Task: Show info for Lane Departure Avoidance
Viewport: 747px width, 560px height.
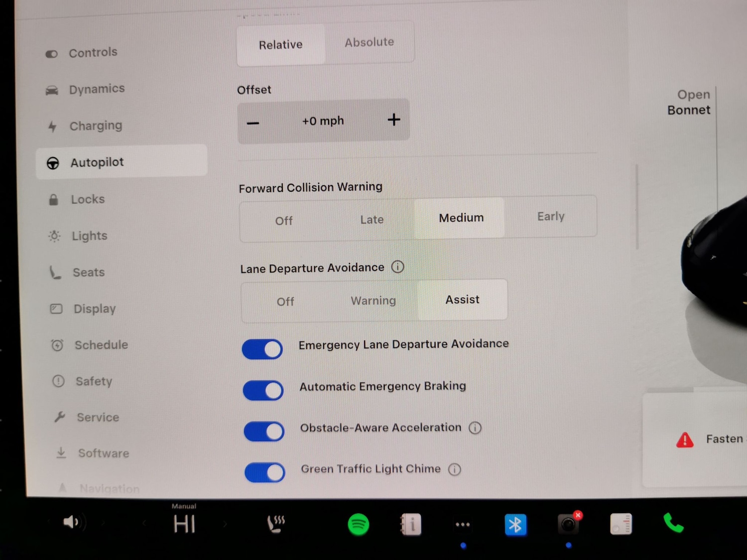Action: pyautogui.click(x=397, y=267)
